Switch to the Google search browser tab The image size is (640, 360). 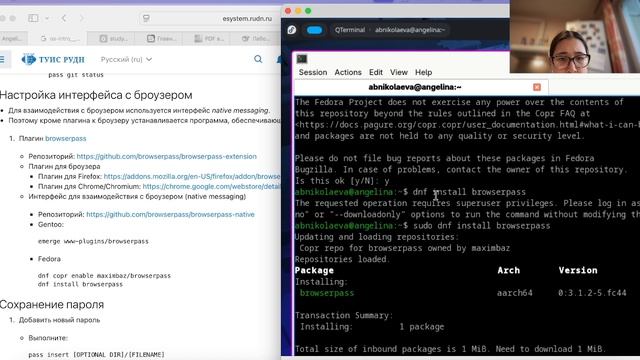click(x=59, y=38)
